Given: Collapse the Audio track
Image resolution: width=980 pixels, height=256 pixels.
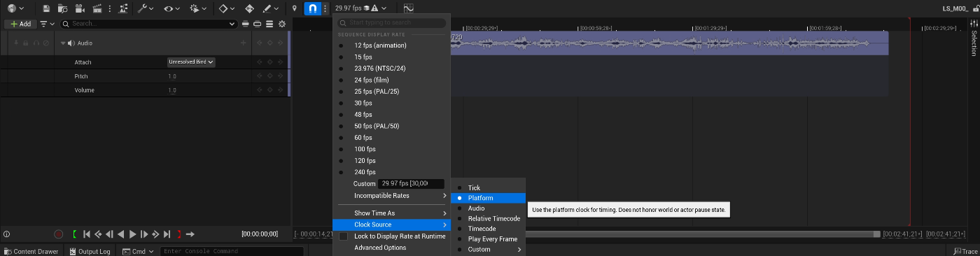Looking at the screenshot, I should tap(62, 43).
